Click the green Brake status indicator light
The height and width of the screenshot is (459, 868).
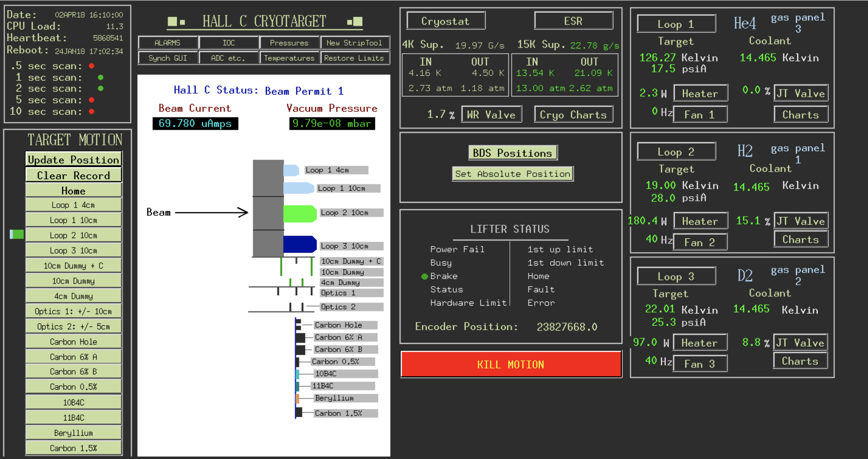424,277
